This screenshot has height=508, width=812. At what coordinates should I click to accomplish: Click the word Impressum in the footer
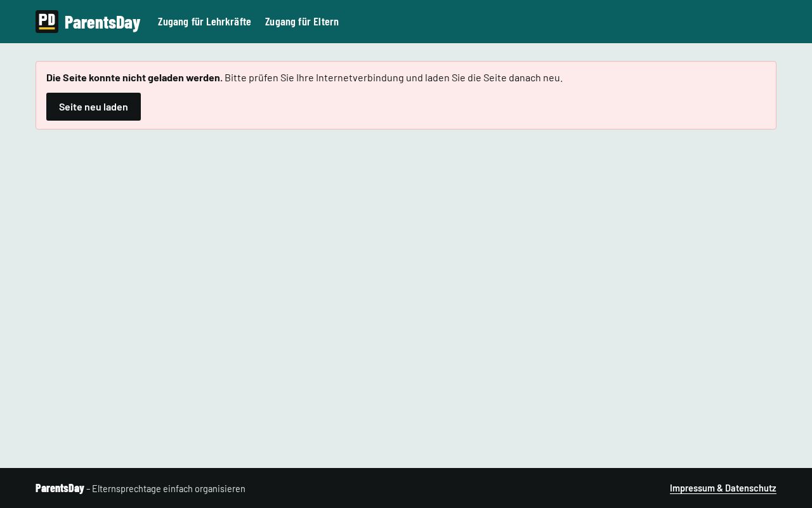692,488
